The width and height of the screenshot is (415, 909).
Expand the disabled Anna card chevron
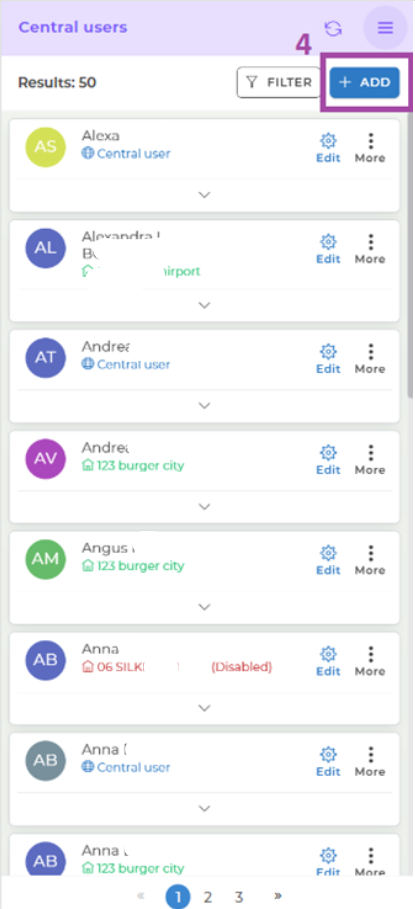tap(204, 708)
